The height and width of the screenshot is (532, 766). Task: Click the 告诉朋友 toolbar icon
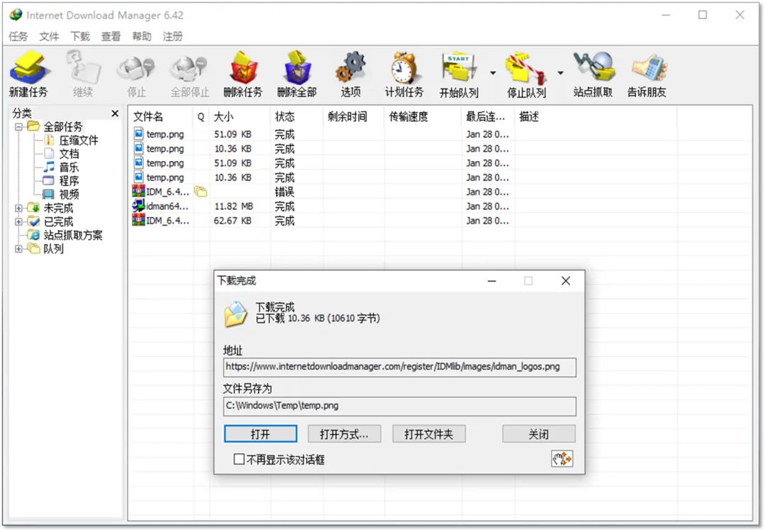click(x=647, y=74)
